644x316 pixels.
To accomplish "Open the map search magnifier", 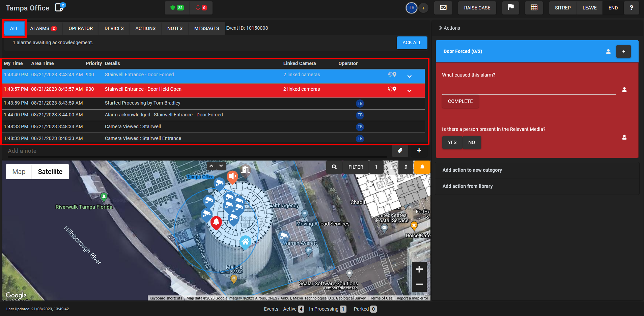I will tap(334, 167).
